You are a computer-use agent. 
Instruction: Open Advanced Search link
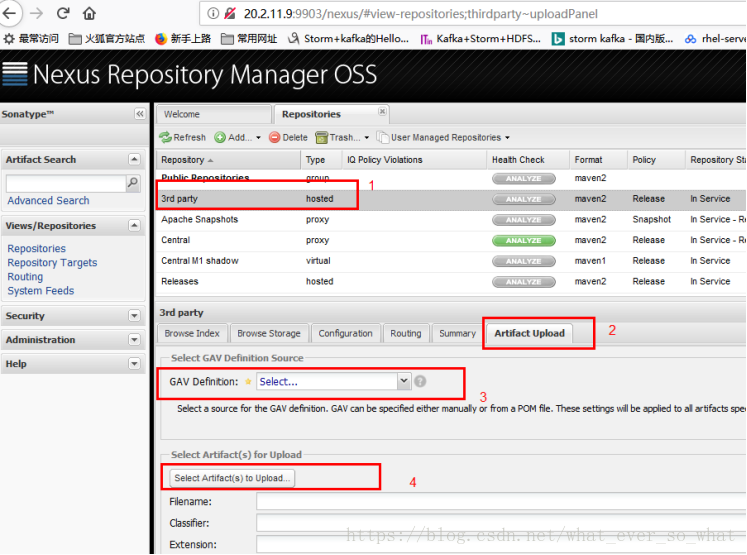48,201
